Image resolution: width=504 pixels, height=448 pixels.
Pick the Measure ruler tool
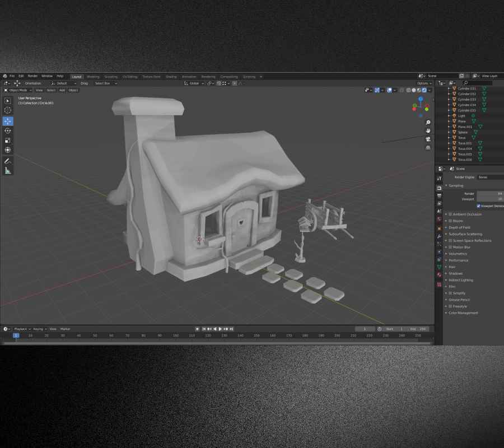[x=8, y=171]
